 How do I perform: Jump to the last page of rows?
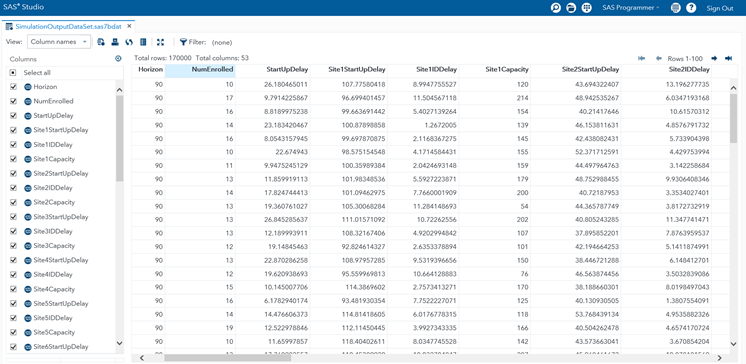728,58
